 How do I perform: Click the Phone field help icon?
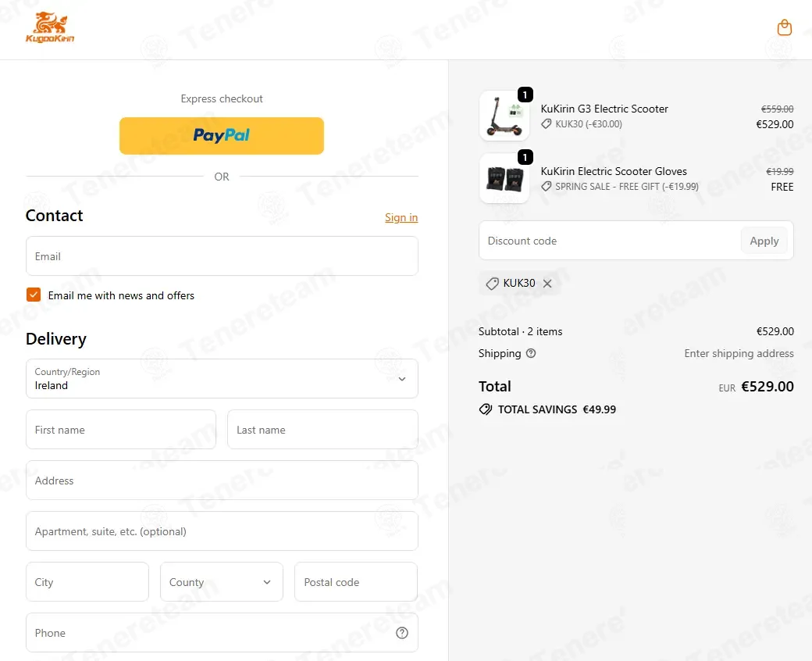coord(402,633)
